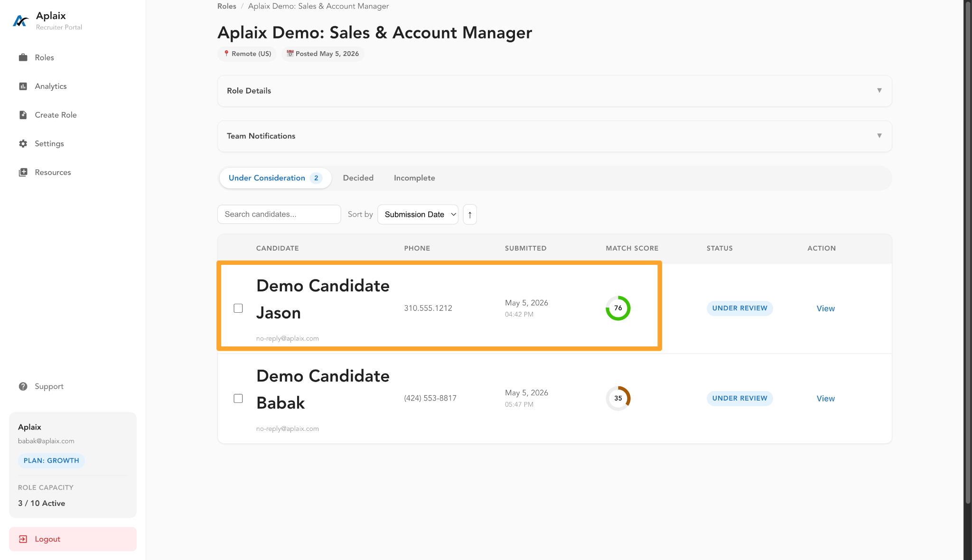The image size is (972, 560).
Task: Click the Demo Candidate Babak name
Action: pos(323,390)
